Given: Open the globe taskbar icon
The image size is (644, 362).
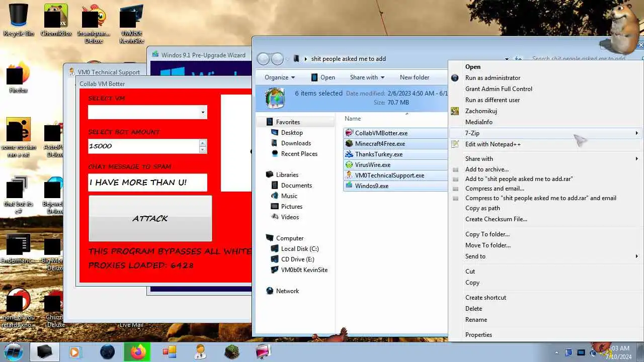Looking at the screenshot, I should 107,351.
